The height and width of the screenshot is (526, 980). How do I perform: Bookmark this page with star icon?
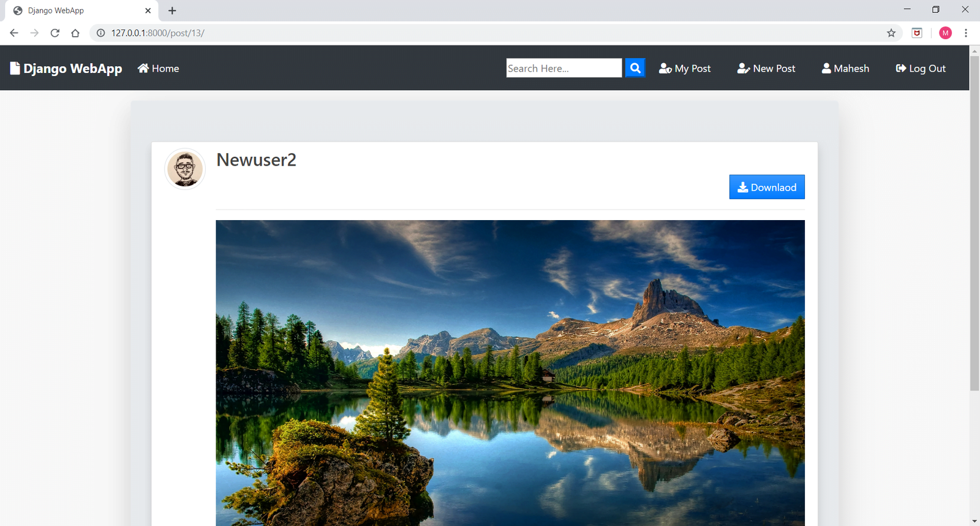click(891, 33)
